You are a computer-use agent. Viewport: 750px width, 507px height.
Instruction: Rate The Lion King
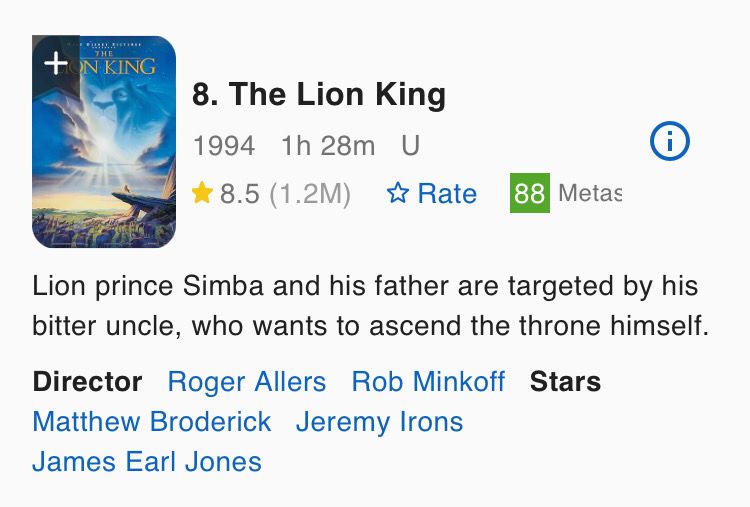(x=432, y=193)
